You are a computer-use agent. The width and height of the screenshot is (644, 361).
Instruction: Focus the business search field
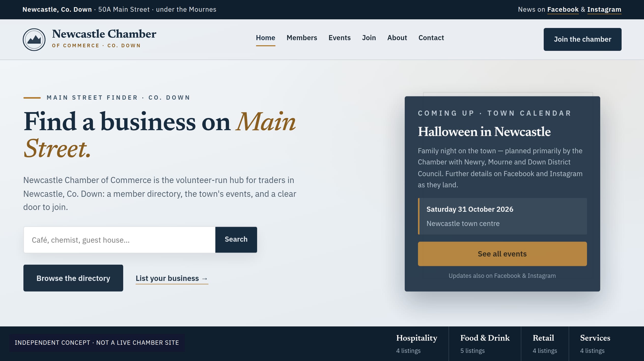[x=119, y=240]
